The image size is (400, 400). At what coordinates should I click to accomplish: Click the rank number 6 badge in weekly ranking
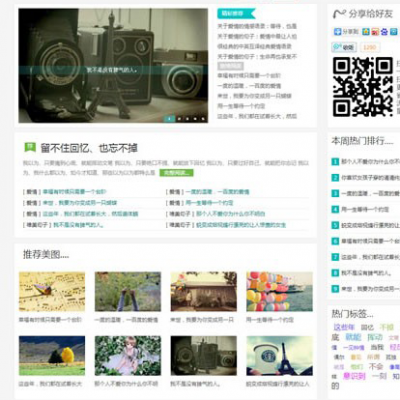click(x=335, y=241)
